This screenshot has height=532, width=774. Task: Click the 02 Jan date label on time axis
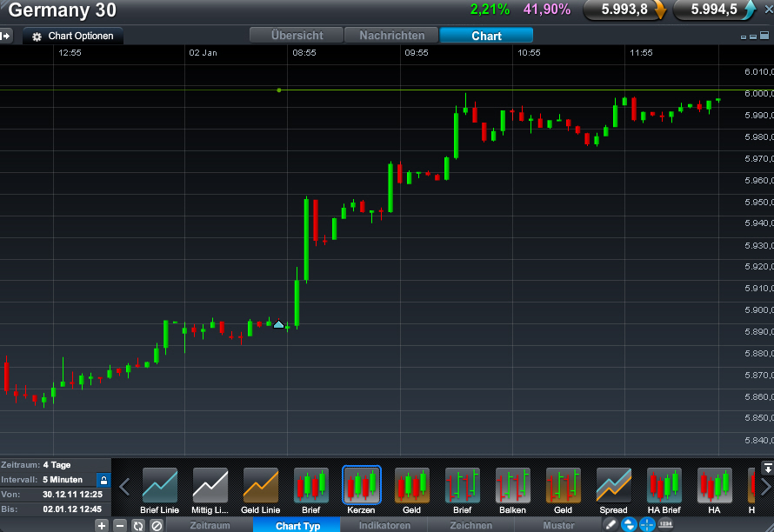coord(203,53)
